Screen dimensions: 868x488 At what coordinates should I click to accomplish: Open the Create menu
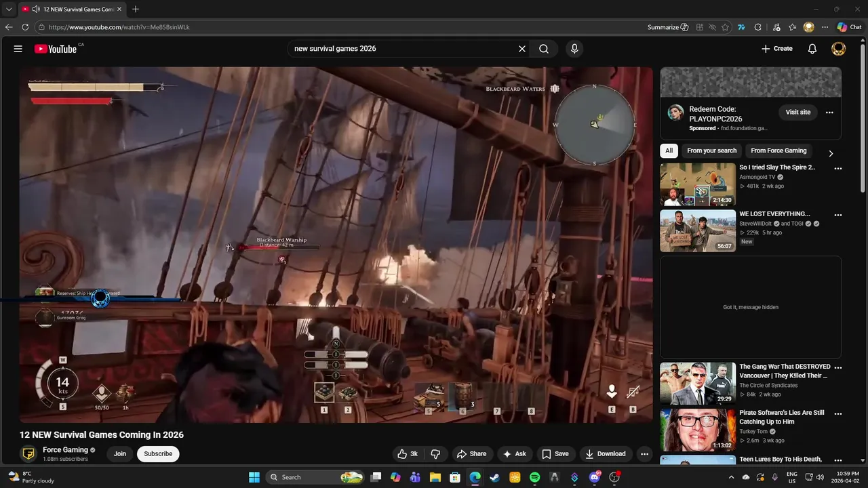click(x=777, y=49)
